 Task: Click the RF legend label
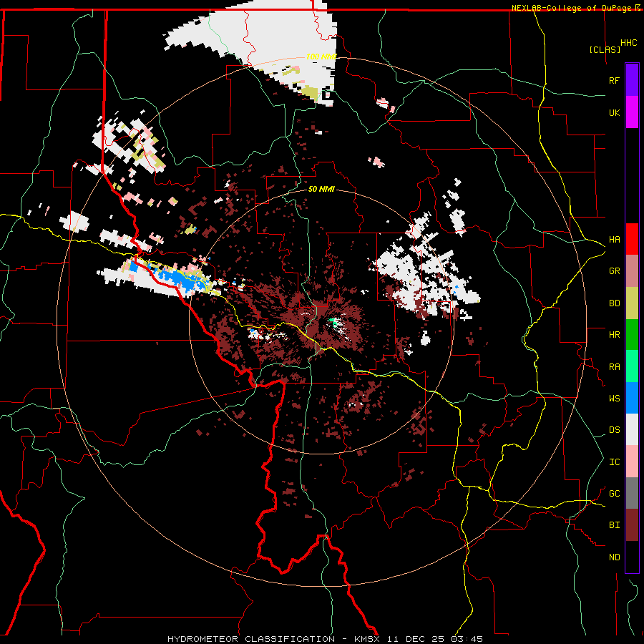614,80
